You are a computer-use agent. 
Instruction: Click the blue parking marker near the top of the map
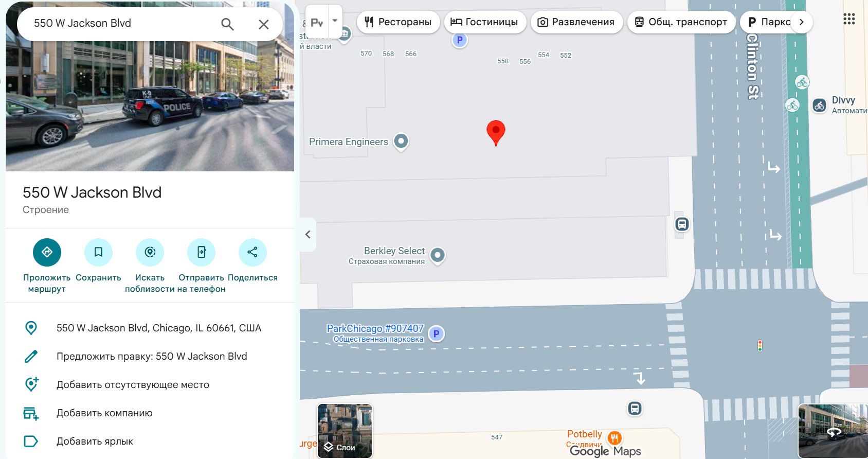click(x=460, y=40)
